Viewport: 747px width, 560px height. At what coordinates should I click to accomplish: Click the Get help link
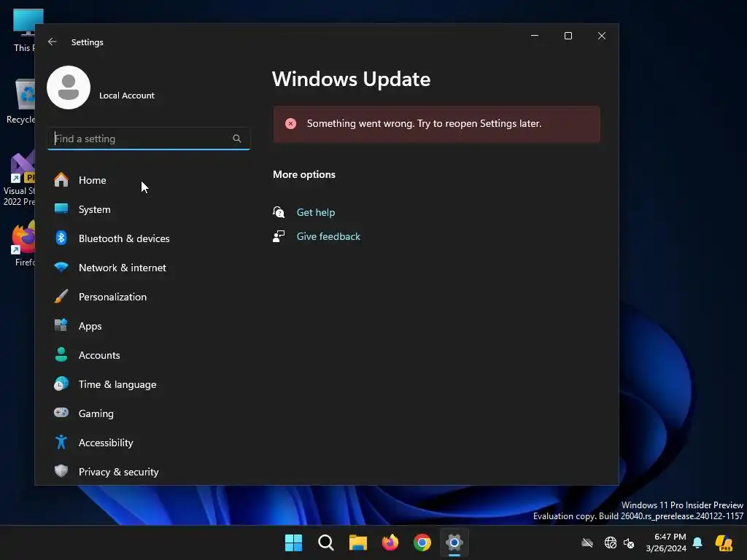coord(315,212)
